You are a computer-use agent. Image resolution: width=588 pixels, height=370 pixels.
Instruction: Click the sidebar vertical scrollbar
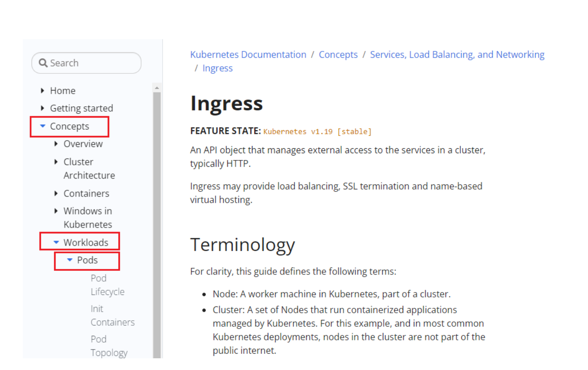point(157,224)
